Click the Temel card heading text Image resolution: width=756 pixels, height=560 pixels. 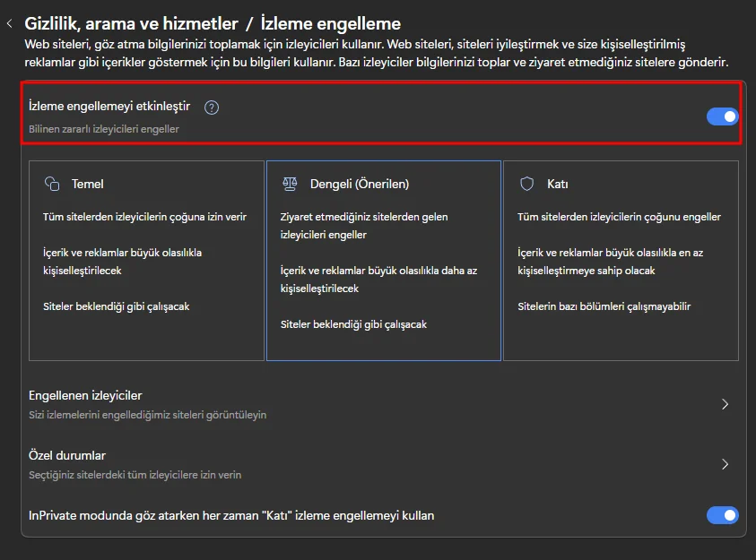(x=88, y=184)
